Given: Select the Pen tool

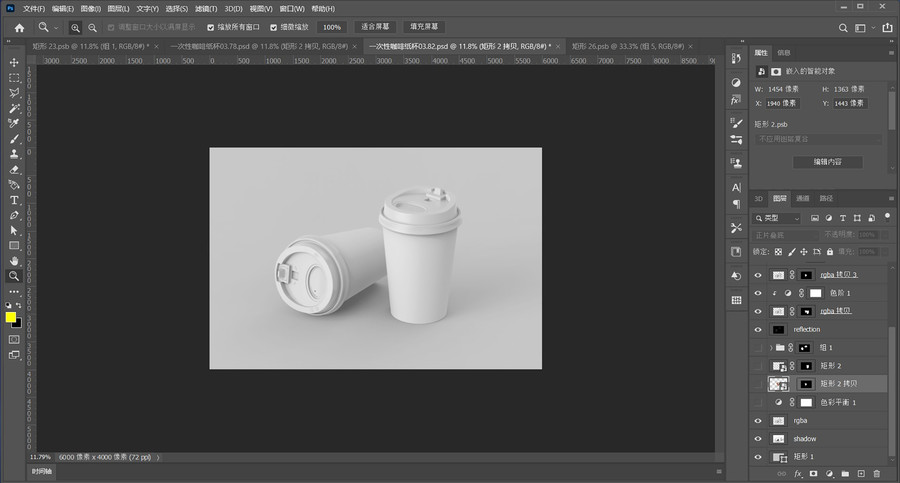Looking at the screenshot, I should tap(14, 215).
